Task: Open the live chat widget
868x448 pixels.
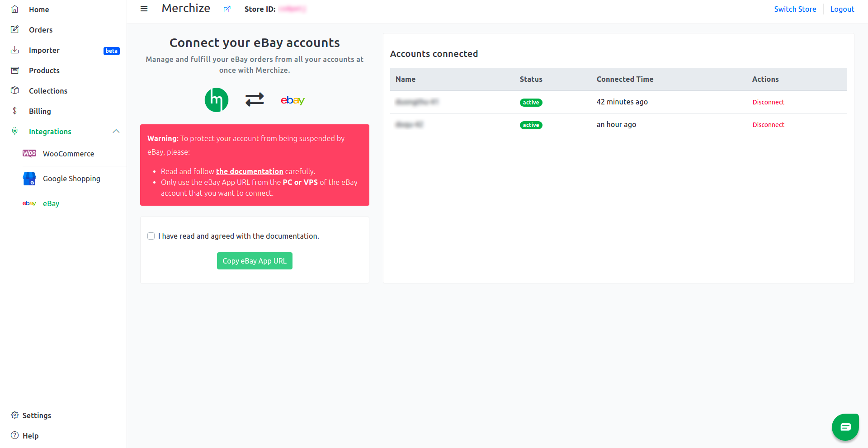Action: (845, 427)
